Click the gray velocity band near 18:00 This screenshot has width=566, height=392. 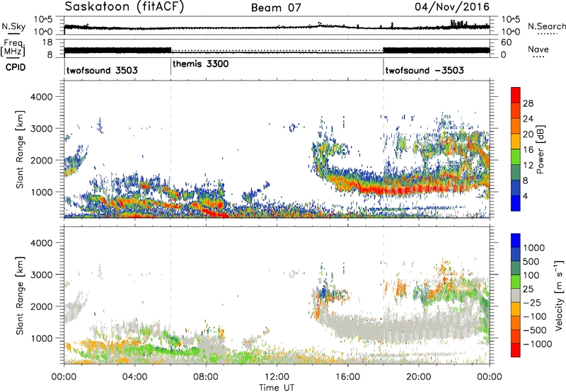[383, 328]
